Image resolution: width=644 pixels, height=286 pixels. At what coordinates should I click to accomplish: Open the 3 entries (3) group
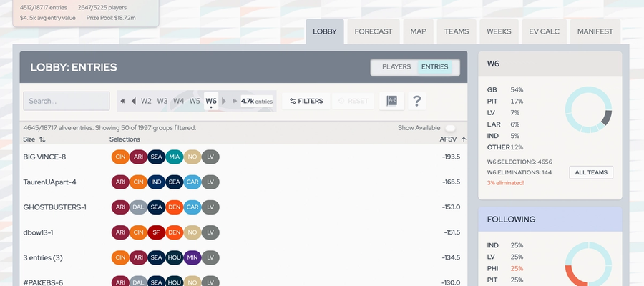coord(43,257)
